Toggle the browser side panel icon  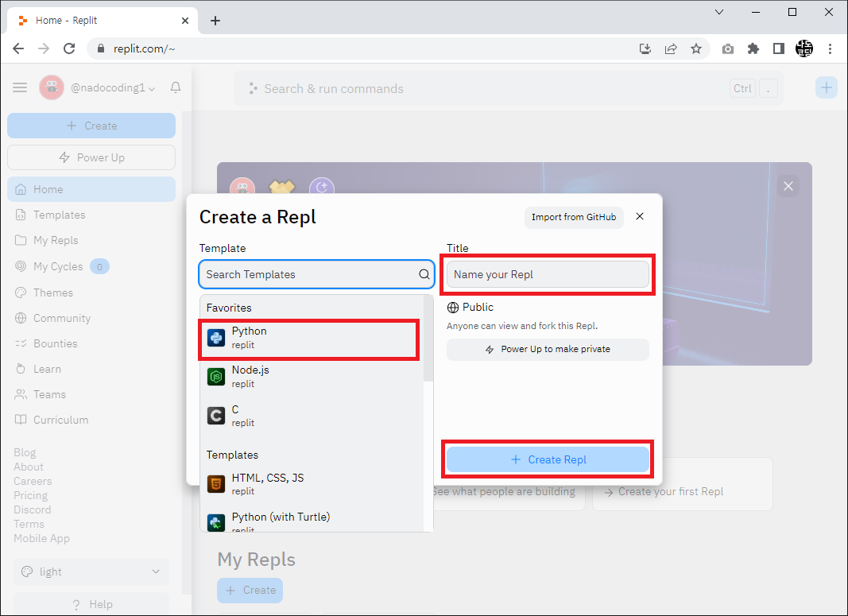[778, 48]
